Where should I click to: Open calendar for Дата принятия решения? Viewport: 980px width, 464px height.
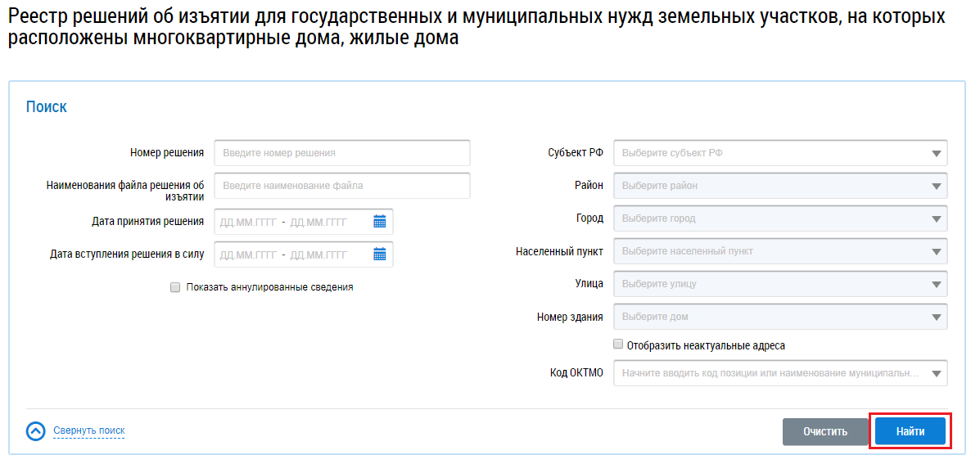click(379, 222)
